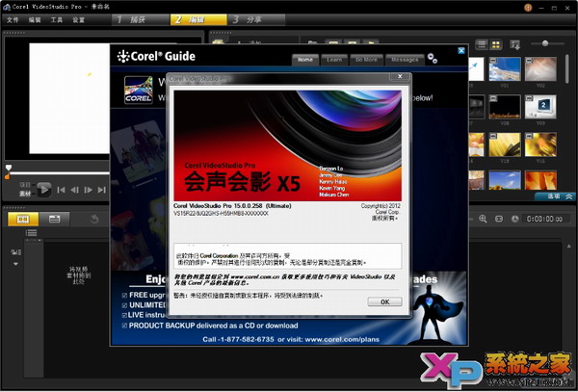
Task: Jump to end with the End playback button
Action: [x=101, y=190]
